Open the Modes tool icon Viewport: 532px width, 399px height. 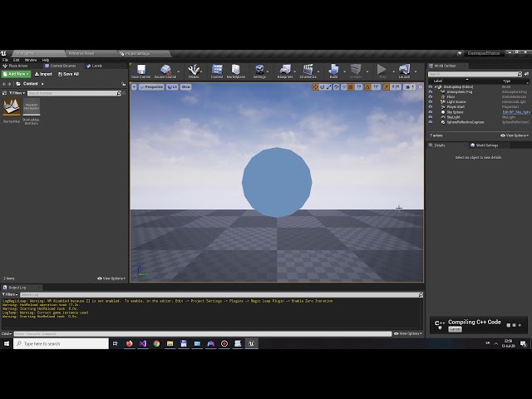pos(194,71)
